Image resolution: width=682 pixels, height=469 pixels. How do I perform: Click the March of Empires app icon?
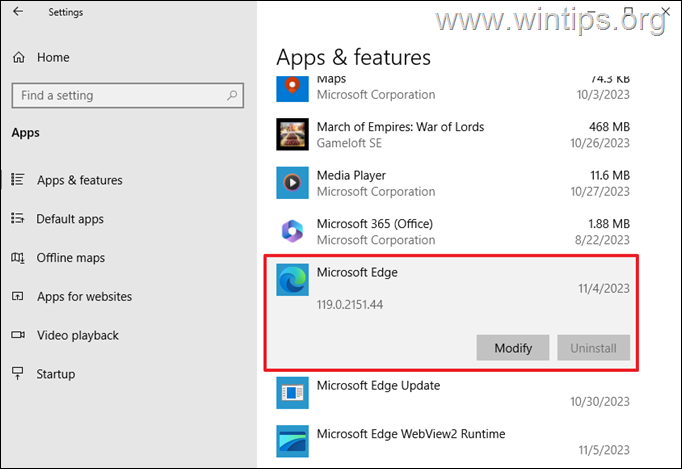pos(292,134)
